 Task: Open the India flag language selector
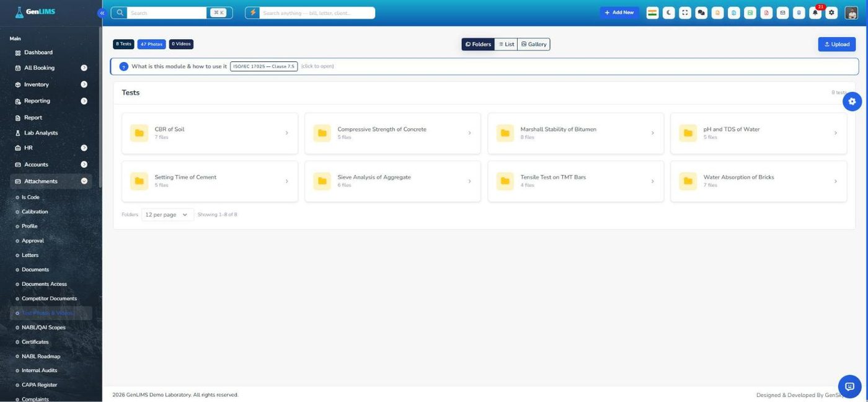(652, 12)
